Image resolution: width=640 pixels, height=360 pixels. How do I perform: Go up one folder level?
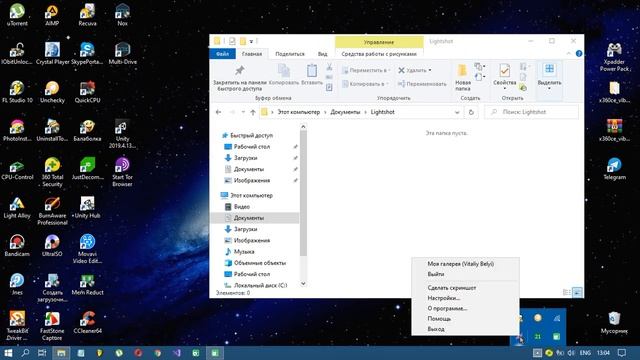click(x=253, y=112)
